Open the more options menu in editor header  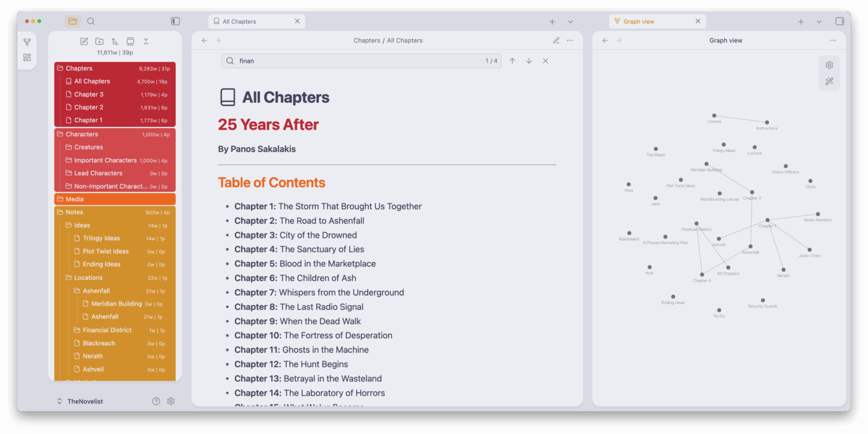pyautogui.click(x=570, y=40)
